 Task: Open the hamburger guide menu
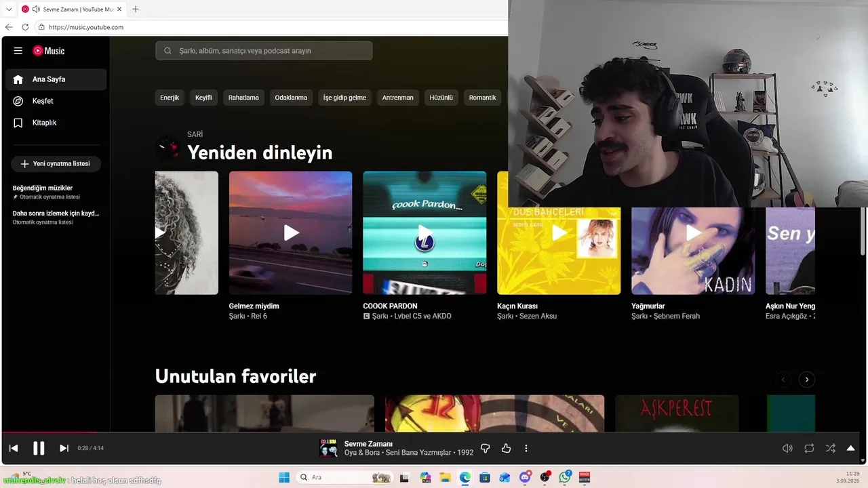tap(18, 51)
